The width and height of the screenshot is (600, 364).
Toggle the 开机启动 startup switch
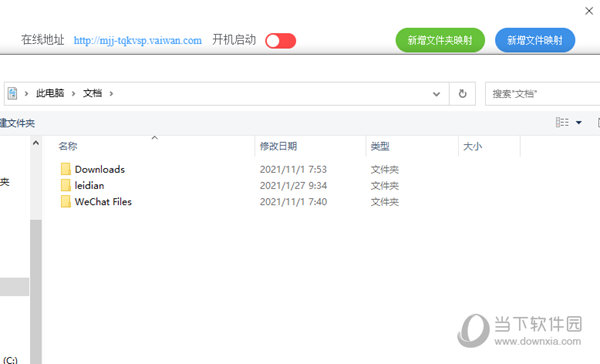[x=280, y=41]
